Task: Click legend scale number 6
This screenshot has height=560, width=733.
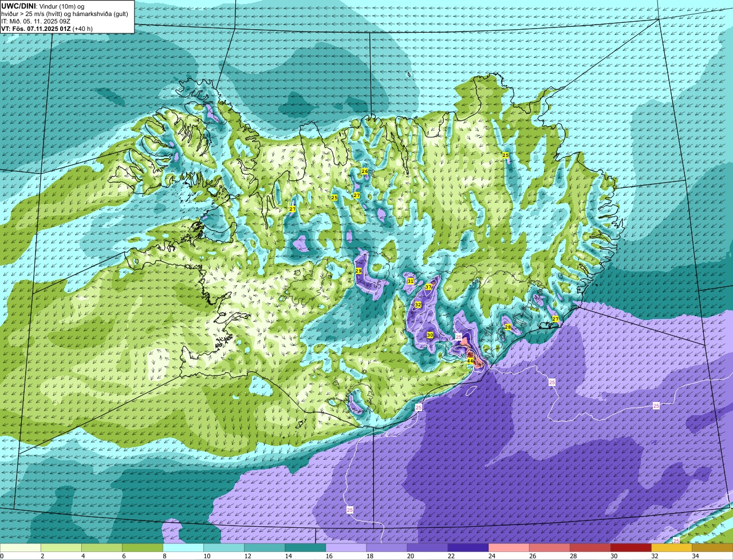Action: 123,556
